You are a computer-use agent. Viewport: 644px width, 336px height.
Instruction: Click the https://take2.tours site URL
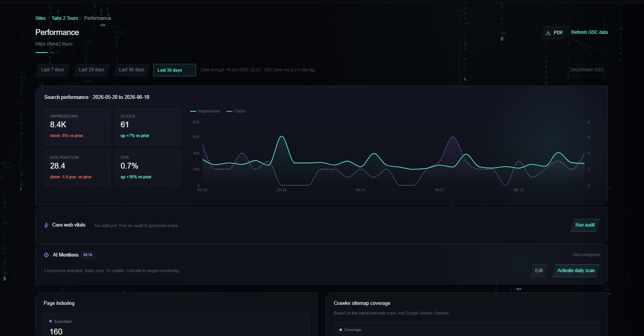(x=54, y=44)
